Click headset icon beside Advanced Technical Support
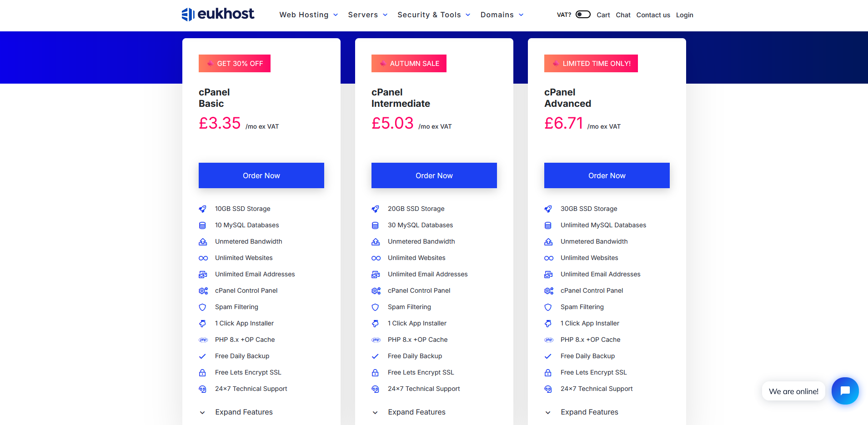Screen dimensions: 868x425 click(548, 389)
